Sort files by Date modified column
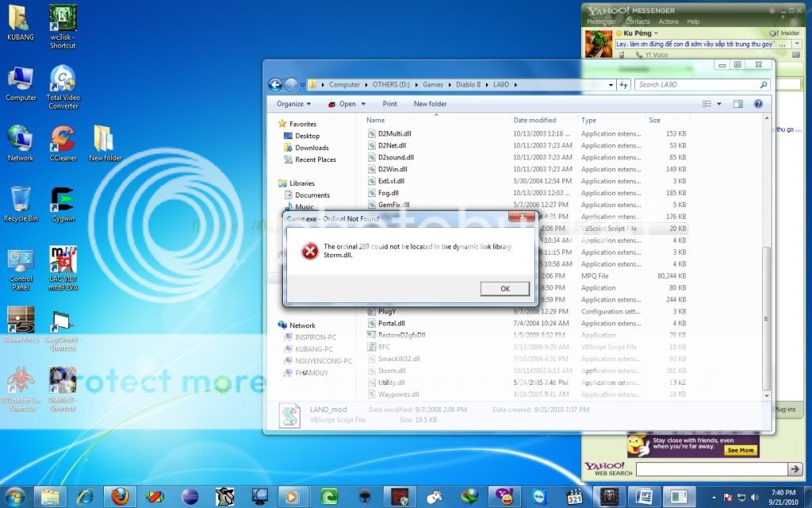Viewport: 812px width, 508px height. [x=534, y=121]
